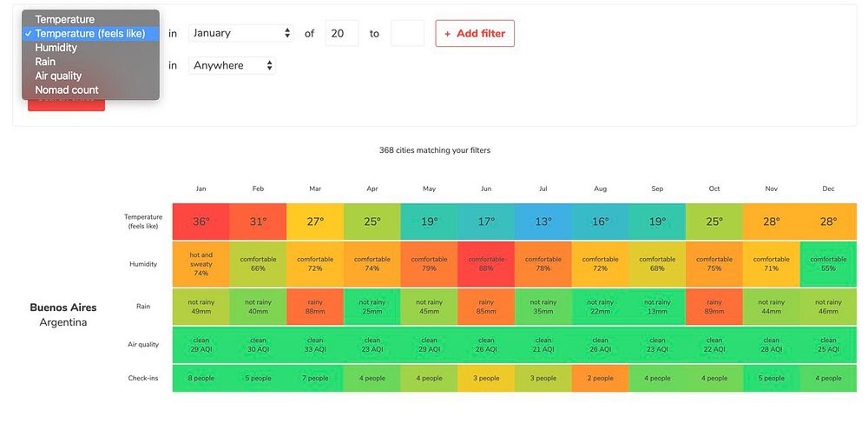Click the comfortable 88% humidity cell
Viewport: 868px width, 423px height.
[x=486, y=264]
